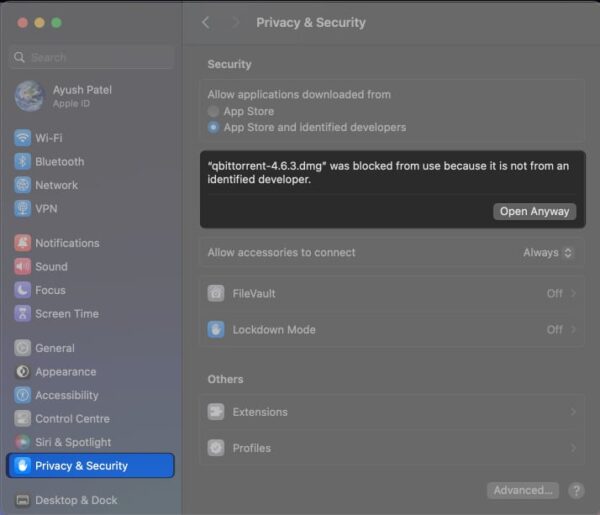
Task: Click the General gear icon
Action: pyautogui.click(x=23, y=348)
